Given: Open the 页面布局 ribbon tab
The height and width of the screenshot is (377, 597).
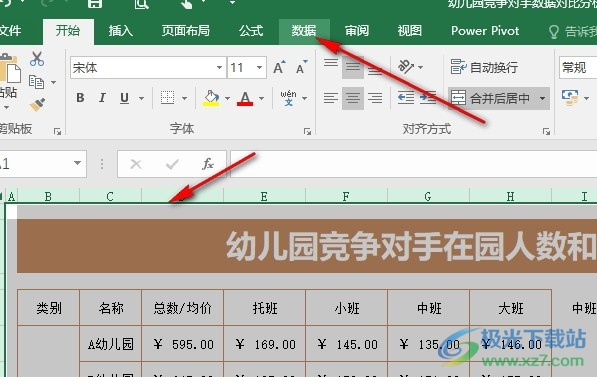Looking at the screenshot, I should point(185,31).
